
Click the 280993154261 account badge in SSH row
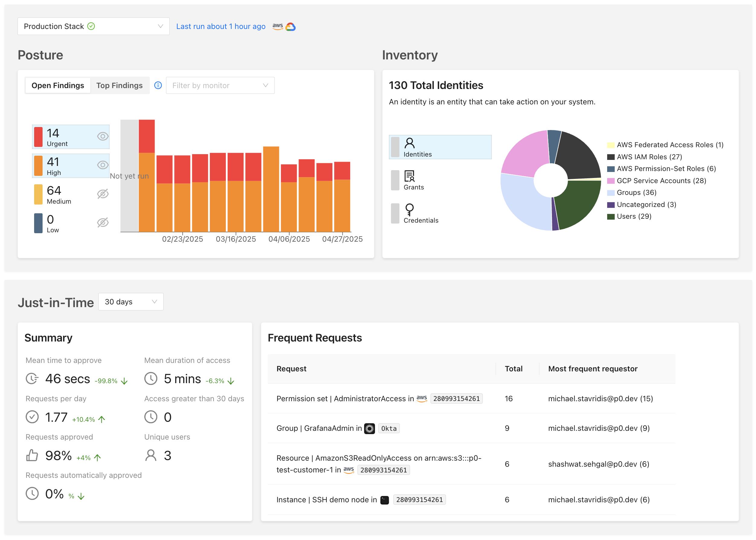click(420, 500)
